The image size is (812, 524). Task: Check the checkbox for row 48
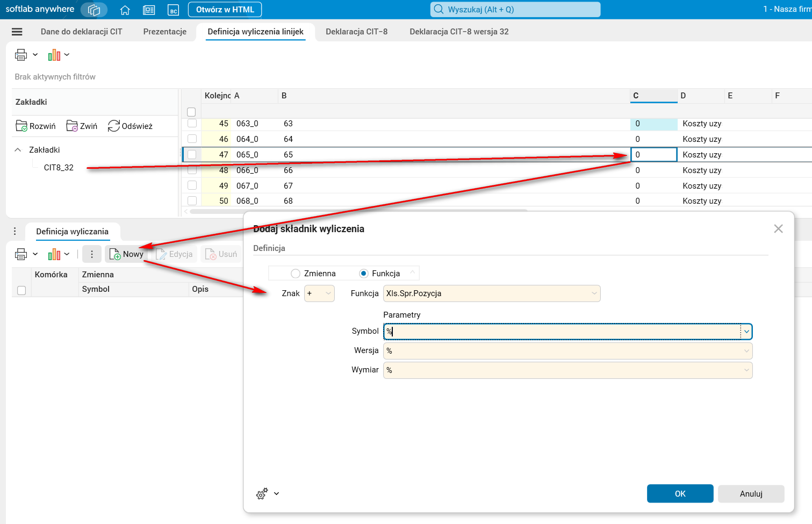click(192, 170)
